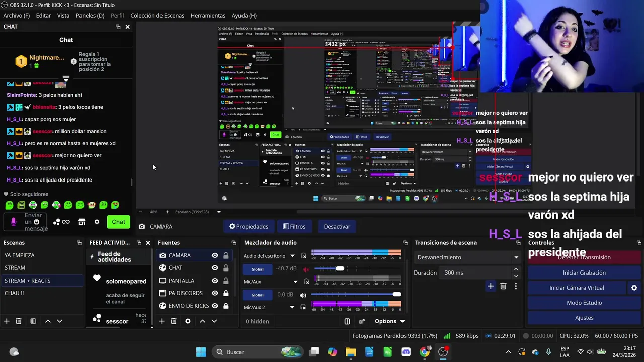Viewport: 644px width, 362px height.
Task: Lock the CAMARA source
Action: point(226,255)
